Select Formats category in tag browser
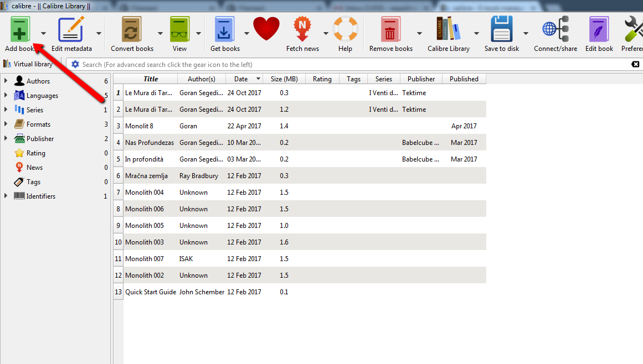The width and height of the screenshot is (643, 364). (x=39, y=124)
